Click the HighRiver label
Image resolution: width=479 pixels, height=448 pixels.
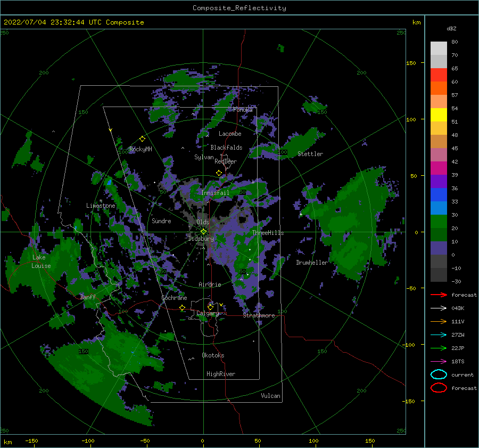(x=220, y=374)
